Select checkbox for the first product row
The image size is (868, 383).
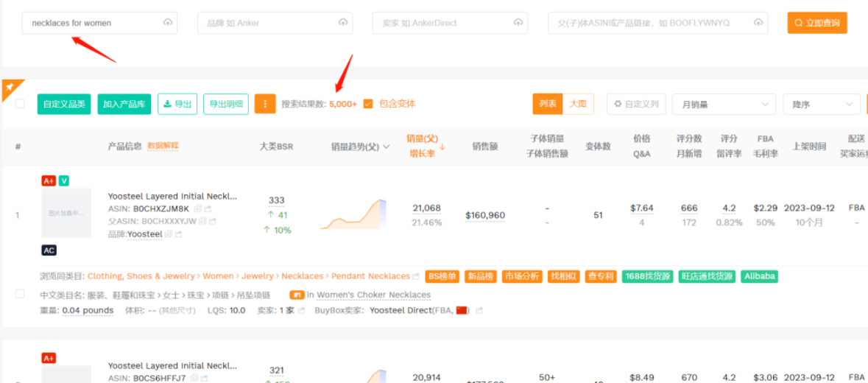pyautogui.click(x=20, y=294)
